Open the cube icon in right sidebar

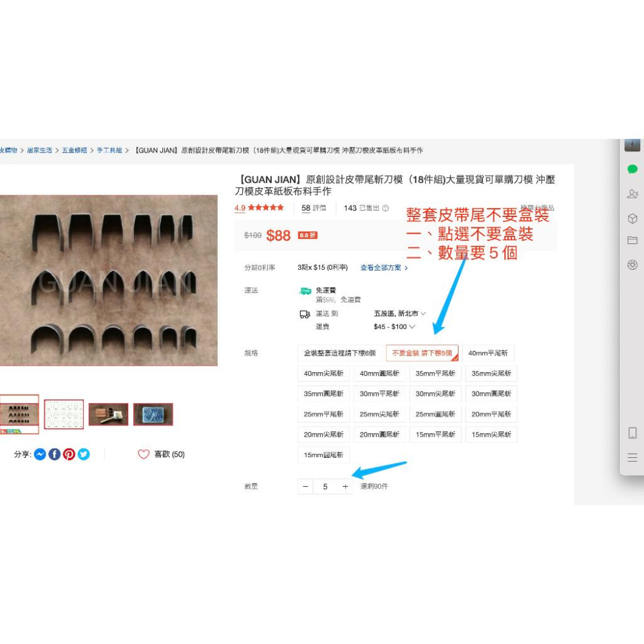click(632, 218)
